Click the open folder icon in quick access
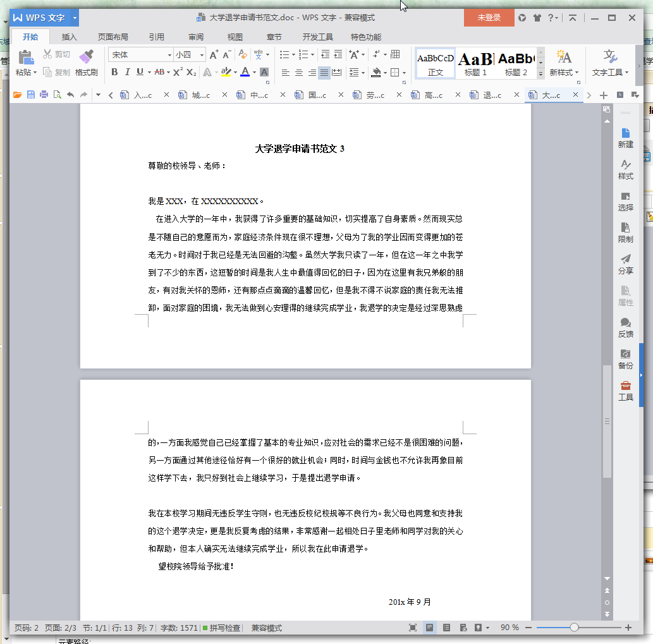The image size is (653, 644). point(18,95)
